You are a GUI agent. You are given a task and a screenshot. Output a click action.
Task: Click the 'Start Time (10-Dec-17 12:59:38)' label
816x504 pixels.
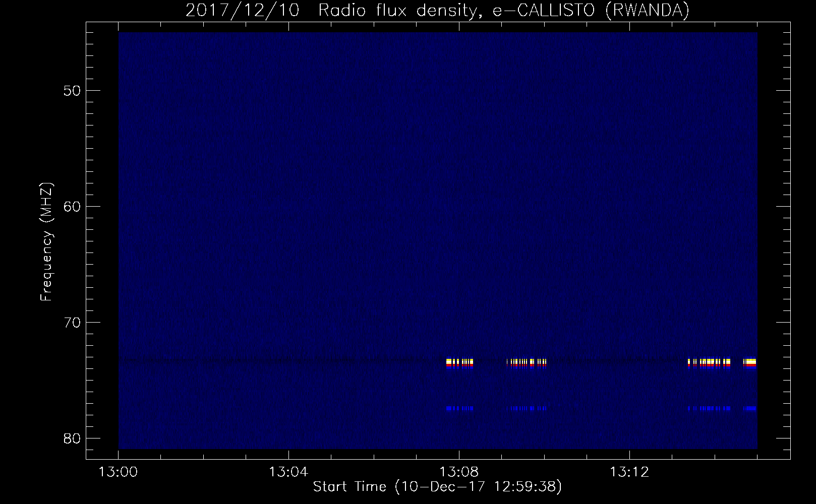click(437, 487)
